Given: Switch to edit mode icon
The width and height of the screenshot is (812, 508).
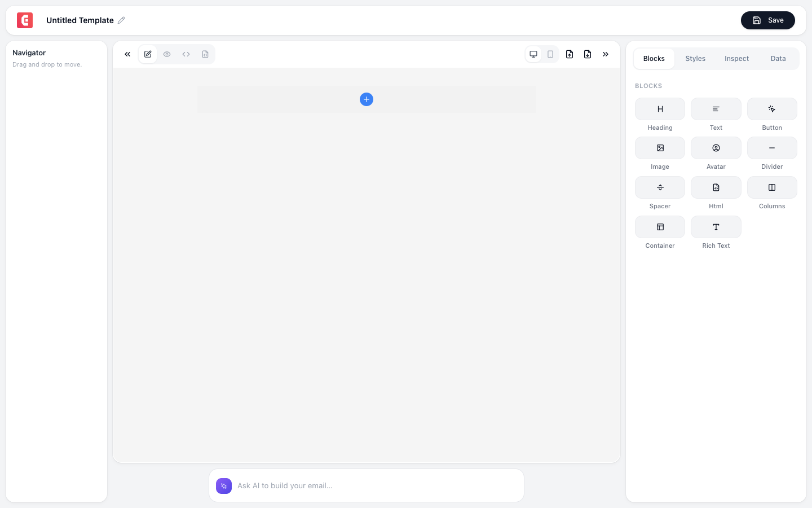Looking at the screenshot, I should (x=148, y=54).
